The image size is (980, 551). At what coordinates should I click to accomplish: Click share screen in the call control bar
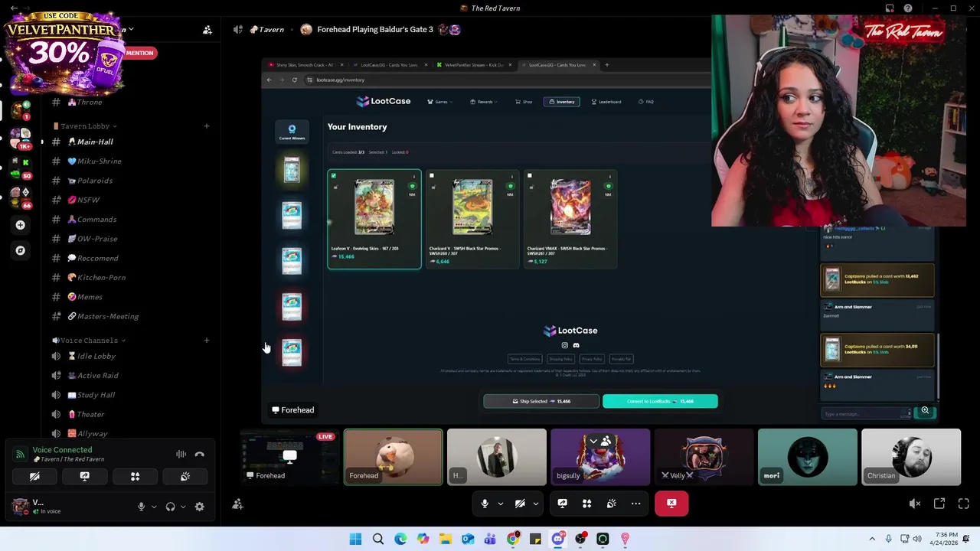563,504
